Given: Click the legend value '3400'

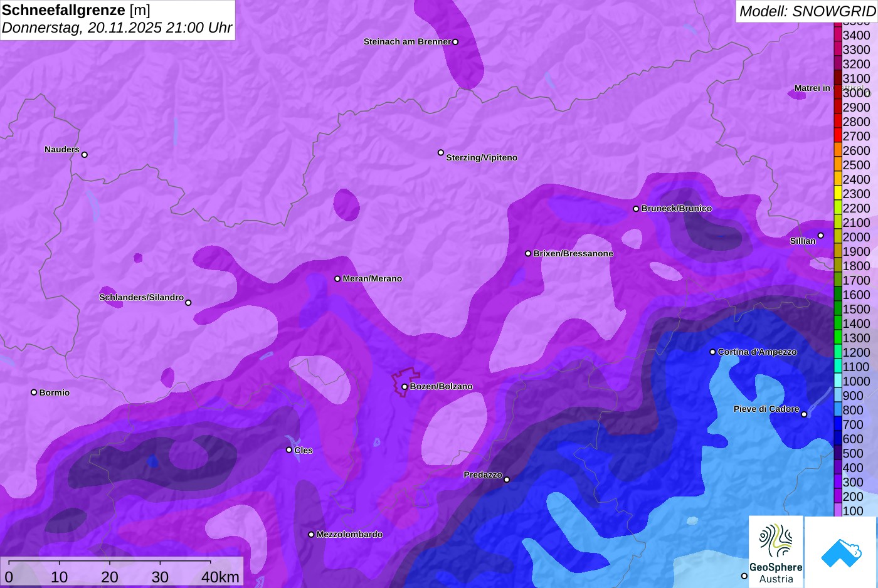Looking at the screenshot, I should [x=856, y=35].
